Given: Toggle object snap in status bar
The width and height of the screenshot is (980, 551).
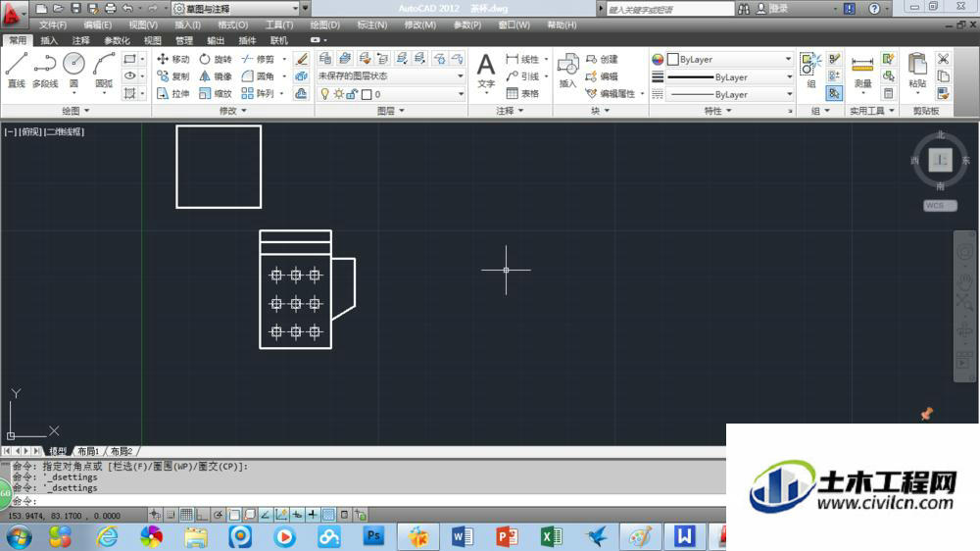Looking at the screenshot, I should (234, 515).
